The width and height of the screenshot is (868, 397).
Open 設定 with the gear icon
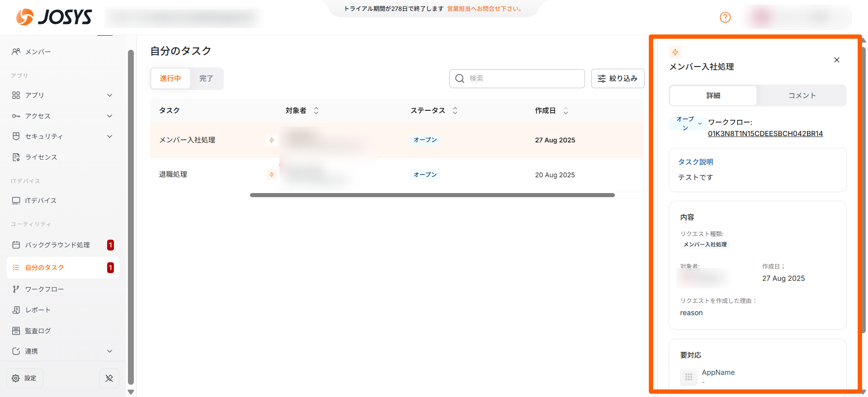click(x=25, y=378)
